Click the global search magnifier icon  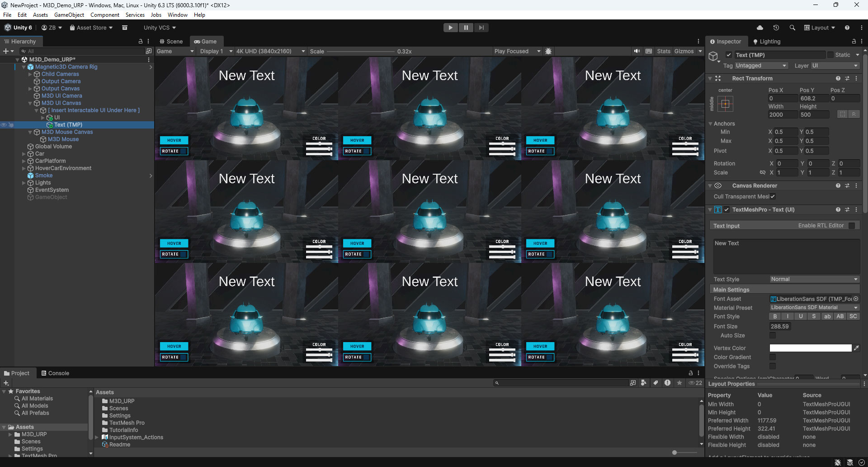[792, 28]
